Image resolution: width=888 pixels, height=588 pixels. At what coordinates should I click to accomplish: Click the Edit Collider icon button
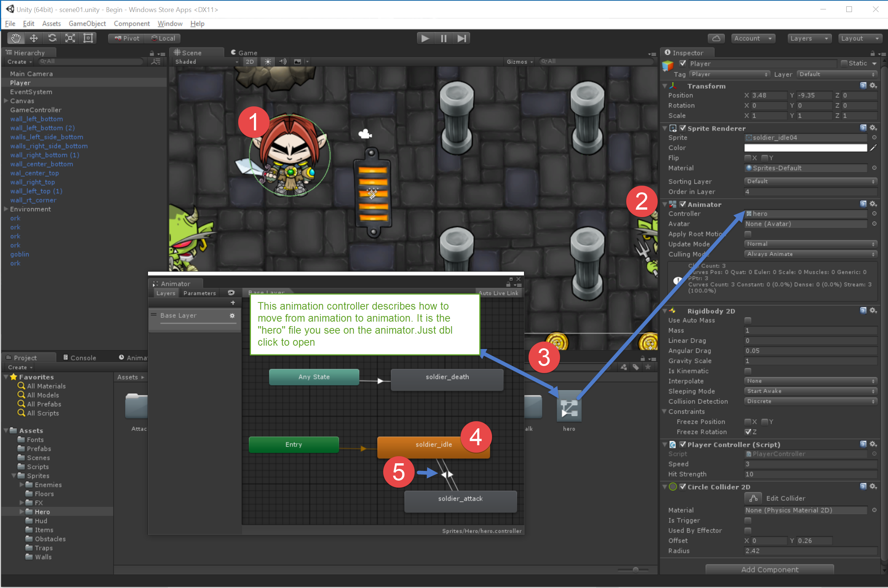(753, 498)
